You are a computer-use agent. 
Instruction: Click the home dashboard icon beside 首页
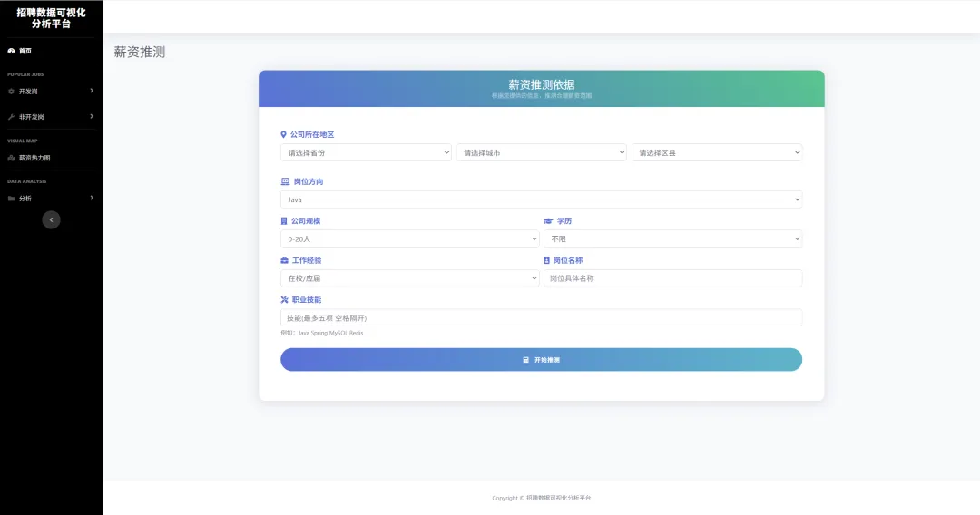(x=11, y=51)
